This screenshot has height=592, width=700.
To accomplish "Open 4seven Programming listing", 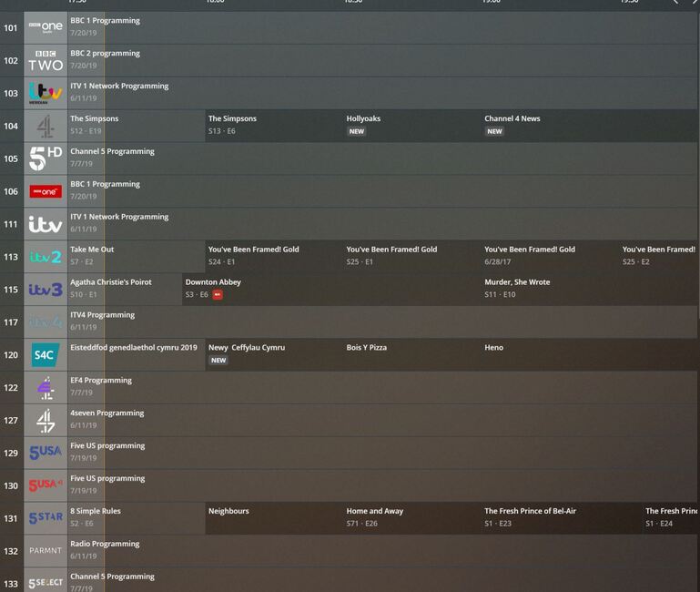I will click(382, 420).
